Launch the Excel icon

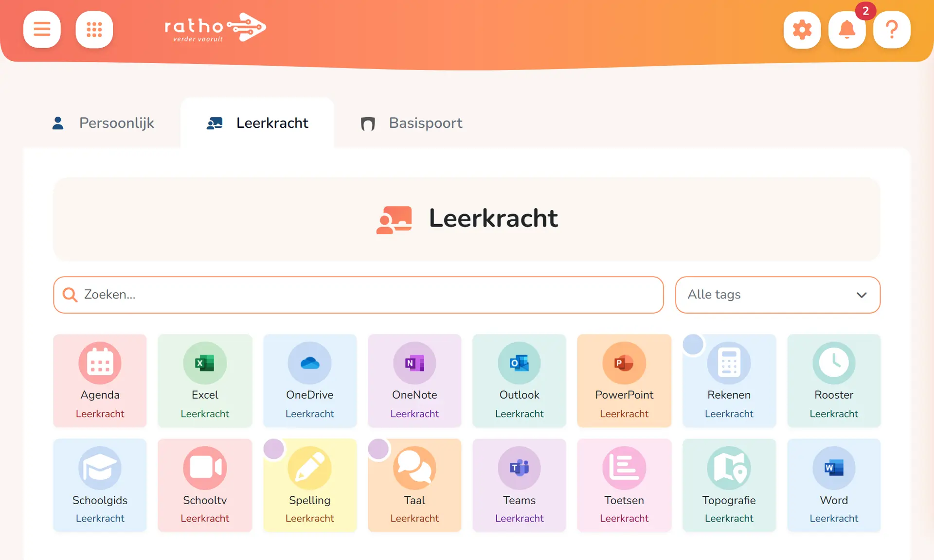pos(205,363)
